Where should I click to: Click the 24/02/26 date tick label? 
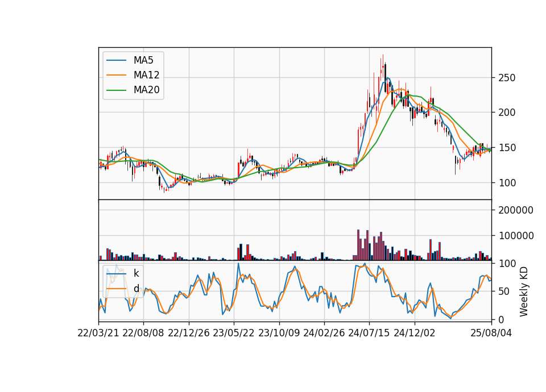click(324, 333)
